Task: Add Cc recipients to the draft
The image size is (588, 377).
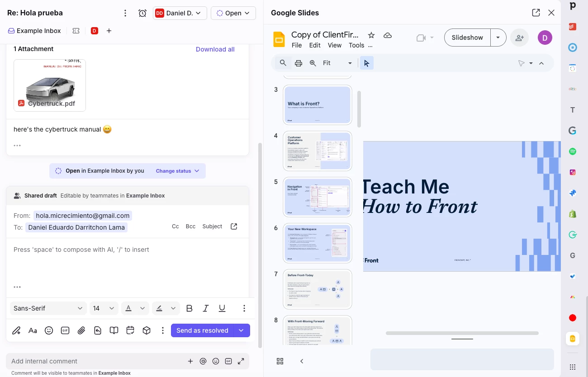Action: tap(175, 226)
